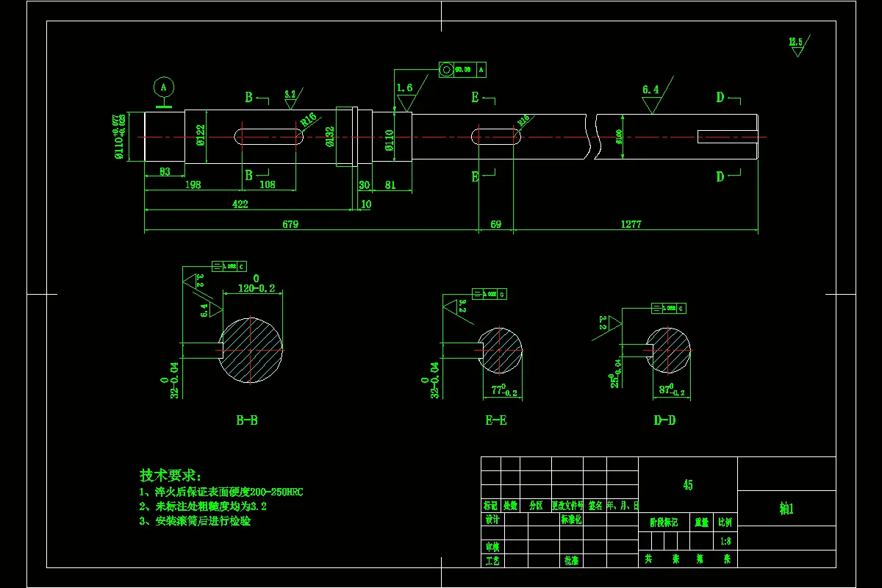Click the '69' dimension value
The width and height of the screenshot is (882, 588).
pyautogui.click(x=495, y=224)
